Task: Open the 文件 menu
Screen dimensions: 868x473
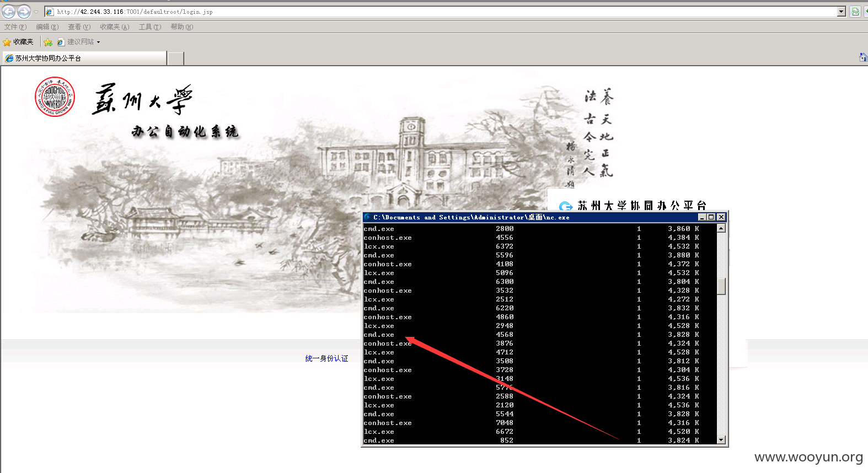Action: point(15,27)
